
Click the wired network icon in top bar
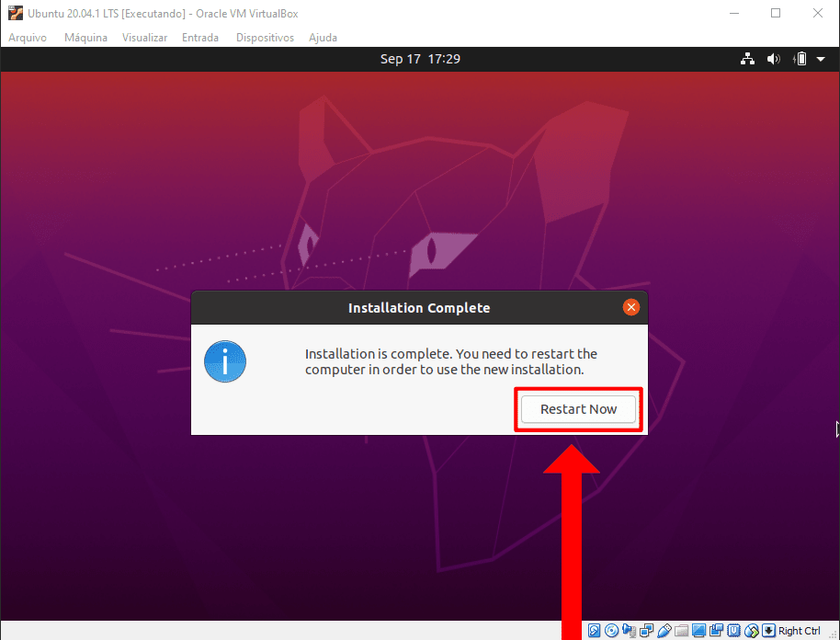click(x=747, y=59)
